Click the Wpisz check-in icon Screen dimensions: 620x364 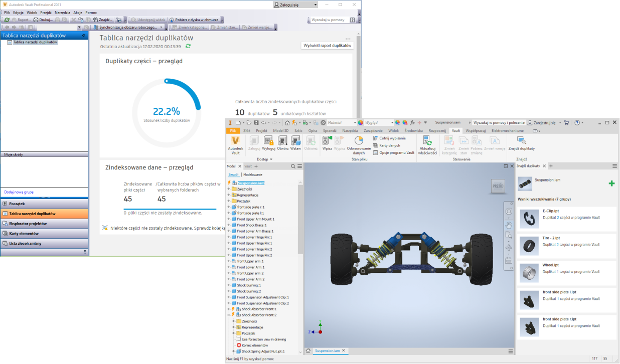click(327, 140)
